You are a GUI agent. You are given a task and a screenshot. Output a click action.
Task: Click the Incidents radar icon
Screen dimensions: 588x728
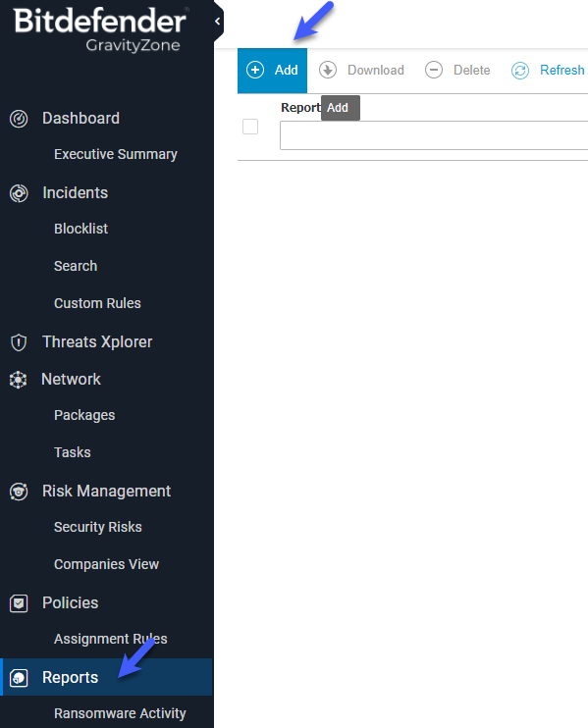[x=19, y=193]
